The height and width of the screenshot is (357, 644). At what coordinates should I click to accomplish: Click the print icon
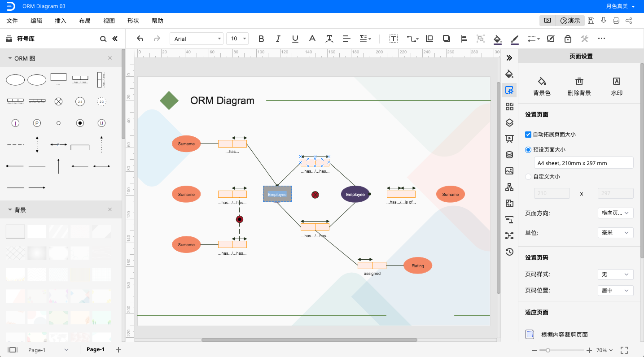click(x=616, y=21)
